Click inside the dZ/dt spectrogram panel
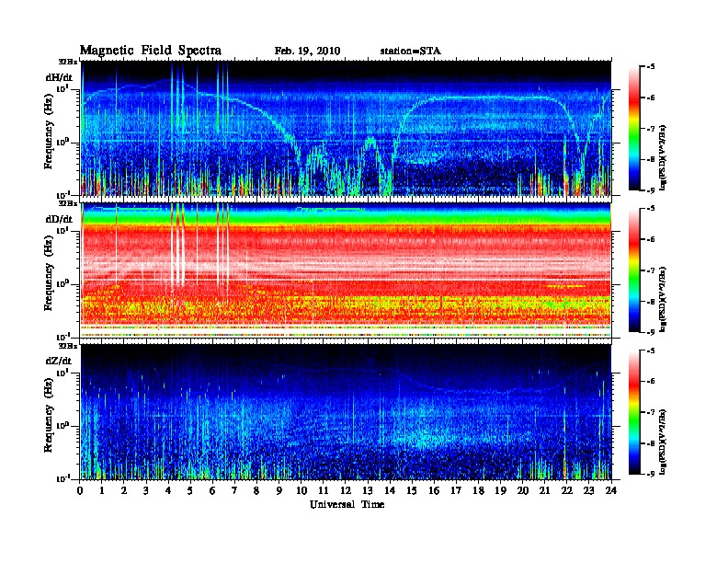 [346, 411]
